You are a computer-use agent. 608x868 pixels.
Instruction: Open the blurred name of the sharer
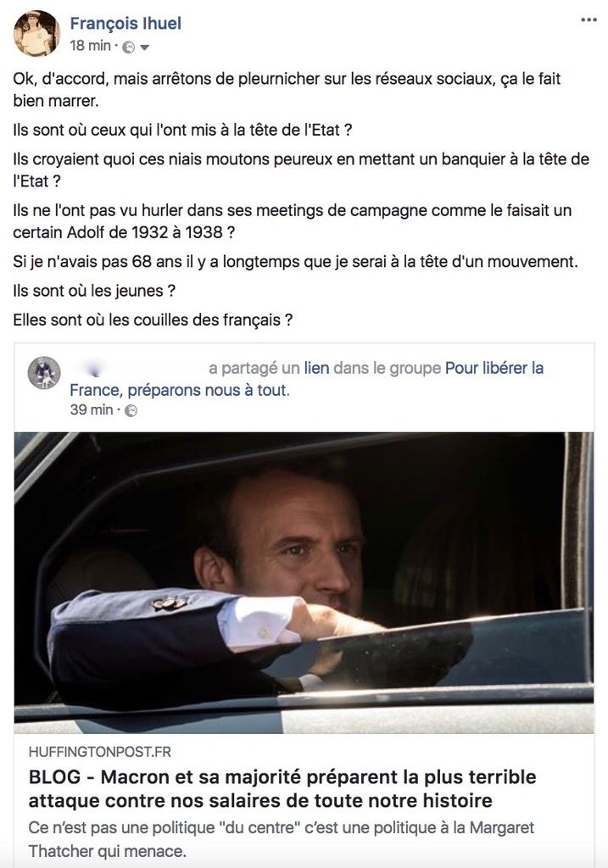point(137,368)
